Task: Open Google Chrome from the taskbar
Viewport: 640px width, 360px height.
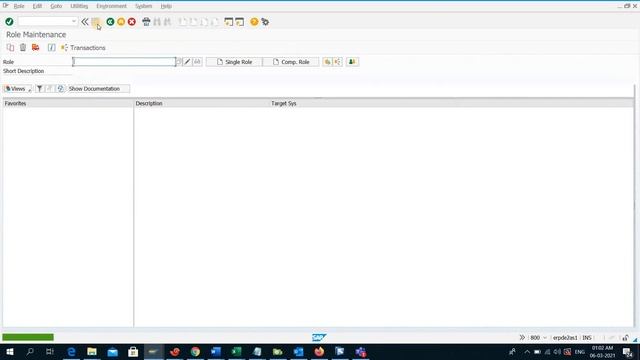Action: pos(195,351)
